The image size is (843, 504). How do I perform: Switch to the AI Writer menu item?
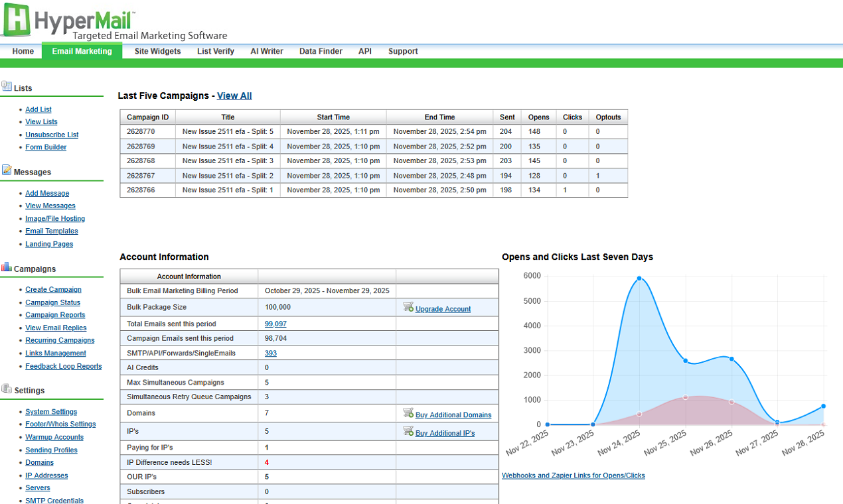(267, 51)
